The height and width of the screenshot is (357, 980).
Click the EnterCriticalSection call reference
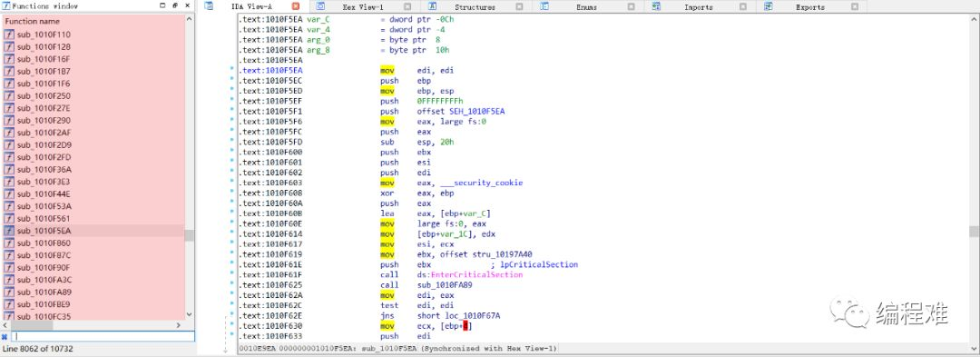click(x=477, y=274)
